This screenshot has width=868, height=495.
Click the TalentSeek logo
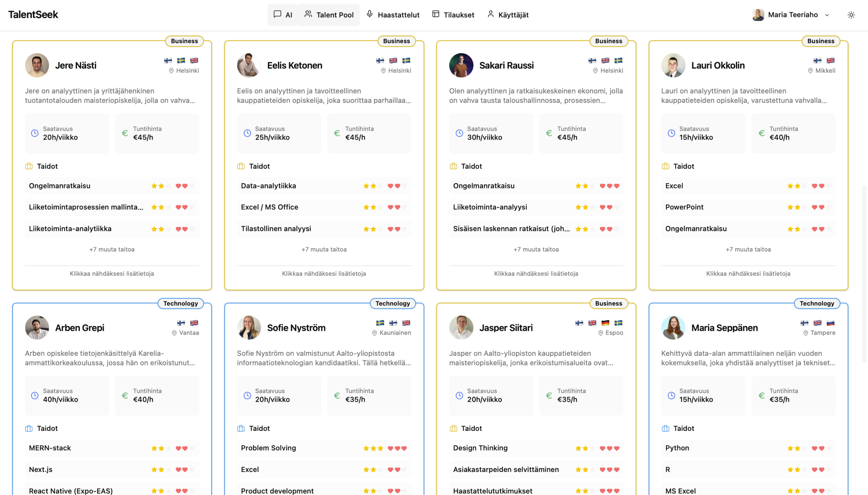33,15
